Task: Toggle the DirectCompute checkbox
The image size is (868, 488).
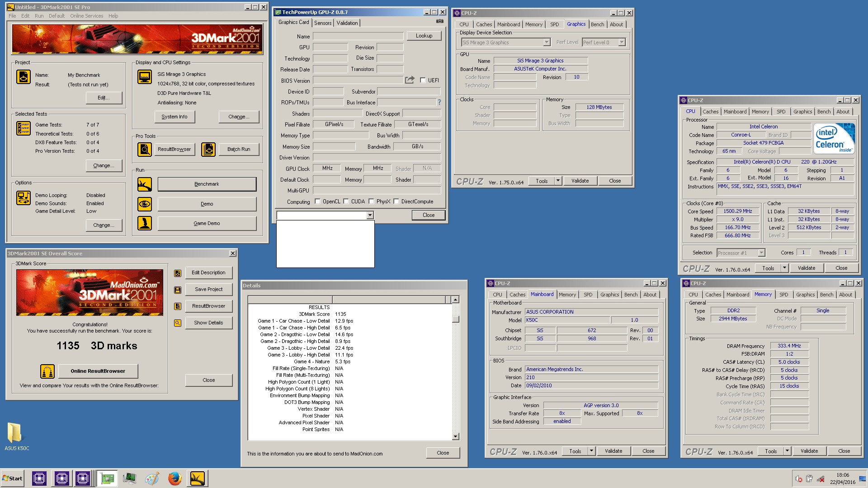Action: [x=396, y=202]
